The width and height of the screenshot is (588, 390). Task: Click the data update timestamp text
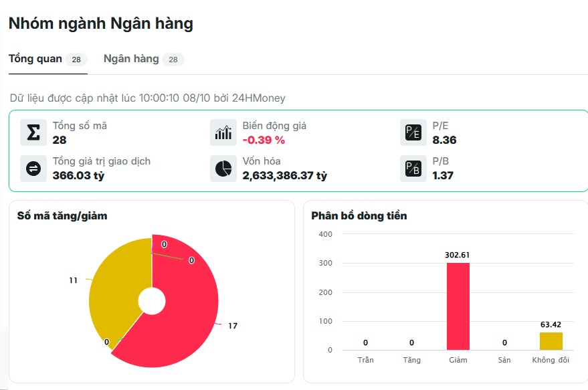(x=147, y=98)
